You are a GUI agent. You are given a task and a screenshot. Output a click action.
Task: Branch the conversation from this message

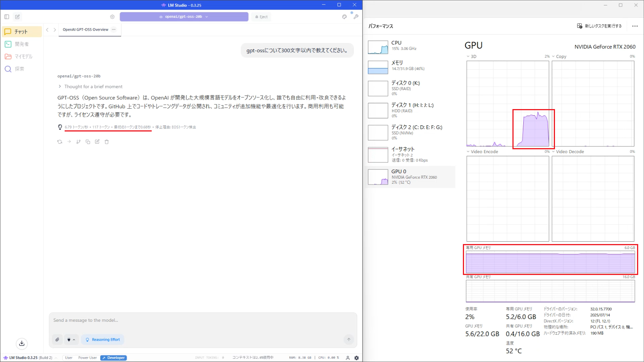click(x=78, y=142)
